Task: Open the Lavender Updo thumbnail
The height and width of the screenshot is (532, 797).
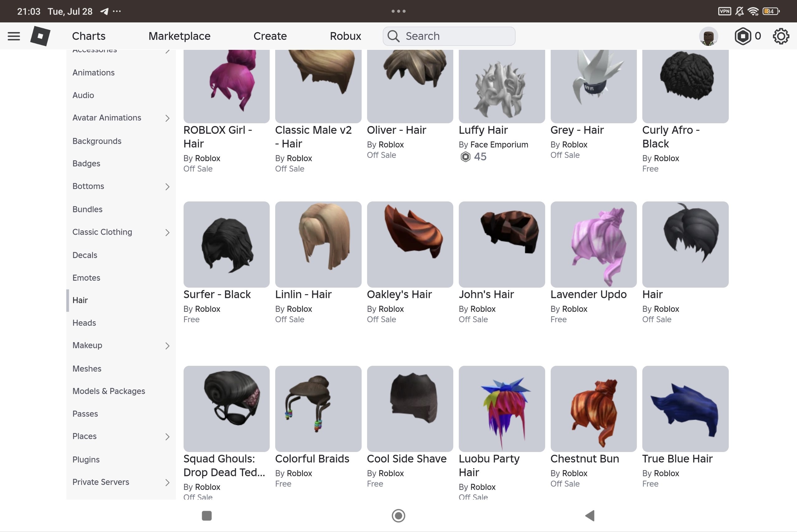Action: (593, 244)
